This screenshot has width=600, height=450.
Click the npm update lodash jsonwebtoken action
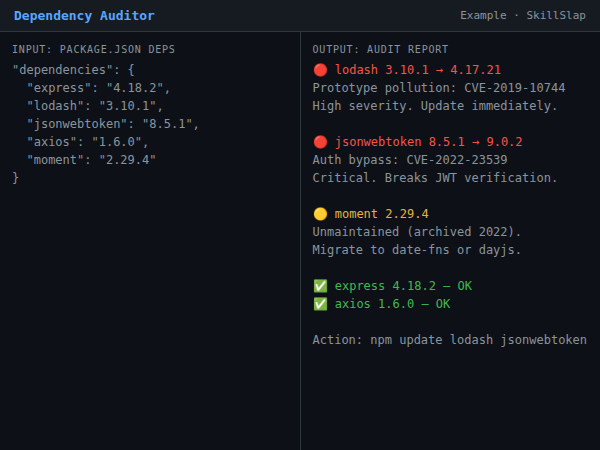(449, 340)
